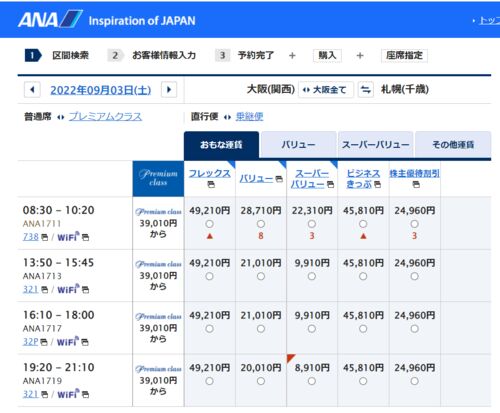Select スーパーバリュー 22,310円 for 08:30 flight

click(312, 224)
